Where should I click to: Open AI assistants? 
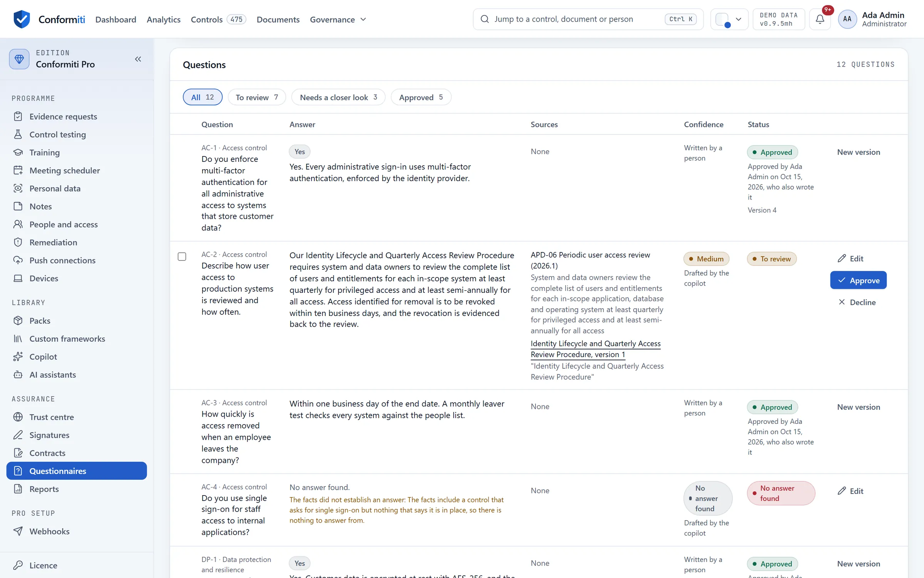(77, 375)
